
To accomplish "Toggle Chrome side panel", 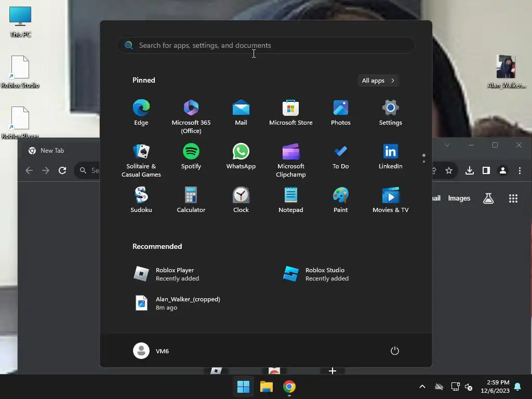I will [486, 170].
